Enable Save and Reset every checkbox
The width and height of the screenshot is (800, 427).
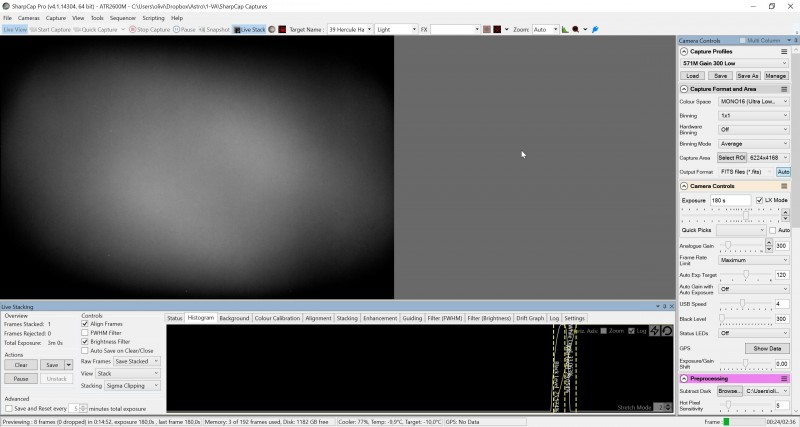pyautogui.click(x=9, y=409)
